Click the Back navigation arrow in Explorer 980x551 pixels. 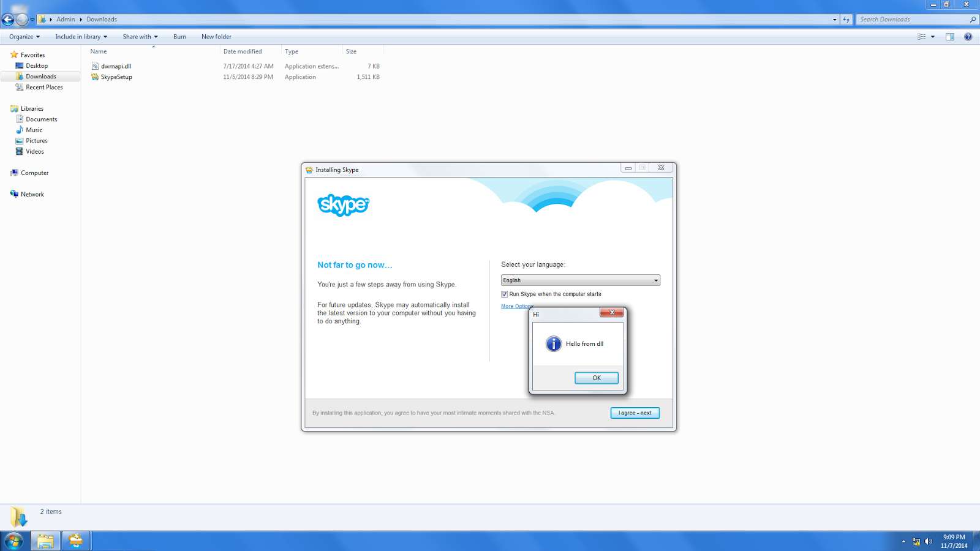[x=7, y=20]
